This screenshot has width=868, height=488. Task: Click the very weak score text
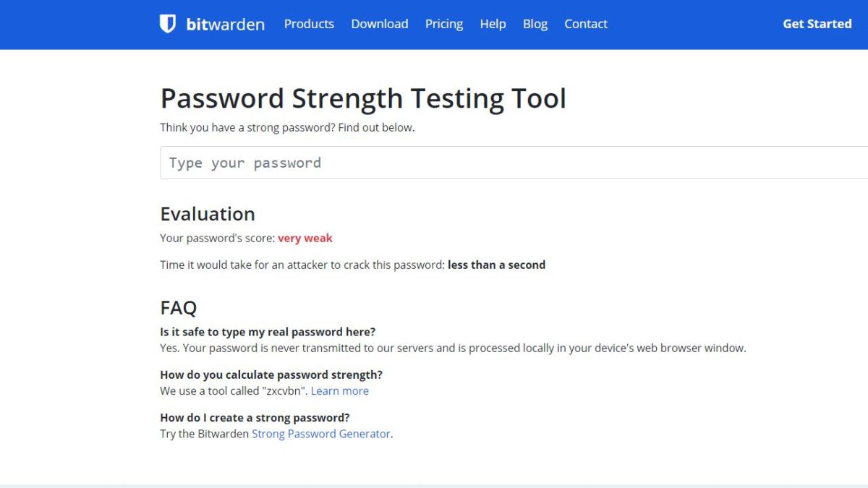click(305, 238)
